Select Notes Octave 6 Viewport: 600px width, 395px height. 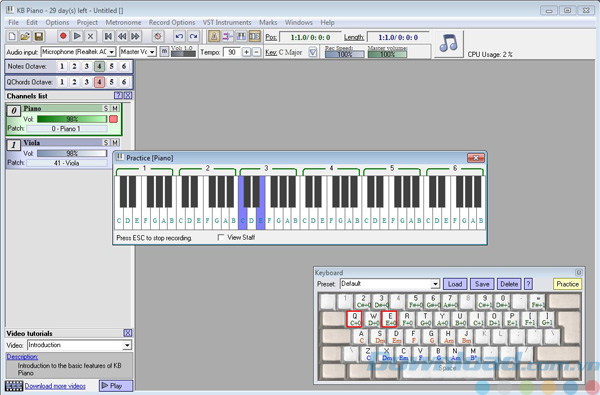pyautogui.click(x=124, y=67)
